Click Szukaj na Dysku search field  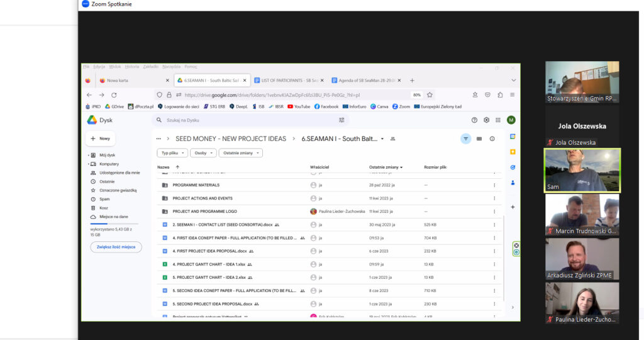(x=250, y=120)
